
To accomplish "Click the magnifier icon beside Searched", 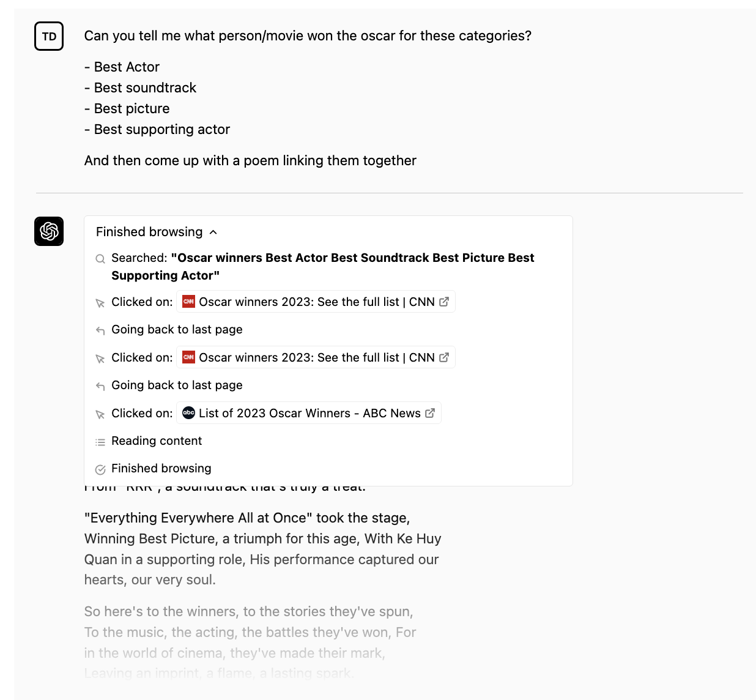I will [x=100, y=259].
